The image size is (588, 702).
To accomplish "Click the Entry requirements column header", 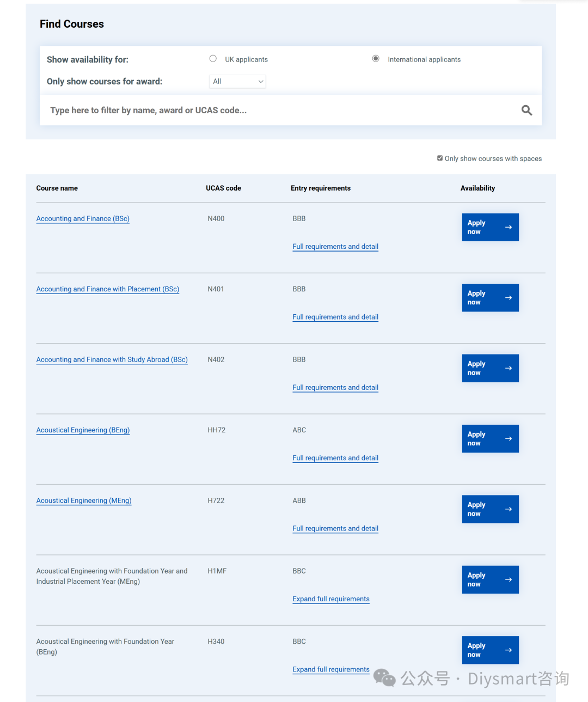I will pyautogui.click(x=321, y=188).
